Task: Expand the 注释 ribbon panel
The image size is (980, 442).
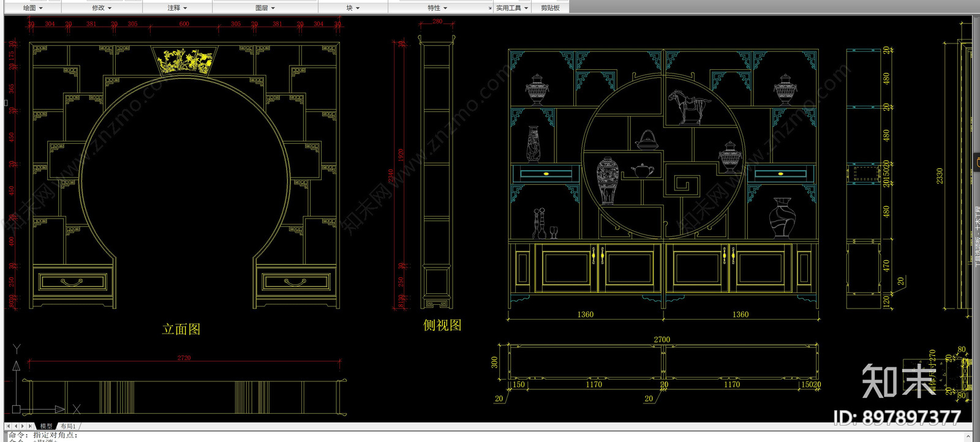Action: pyautogui.click(x=178, y=8)
